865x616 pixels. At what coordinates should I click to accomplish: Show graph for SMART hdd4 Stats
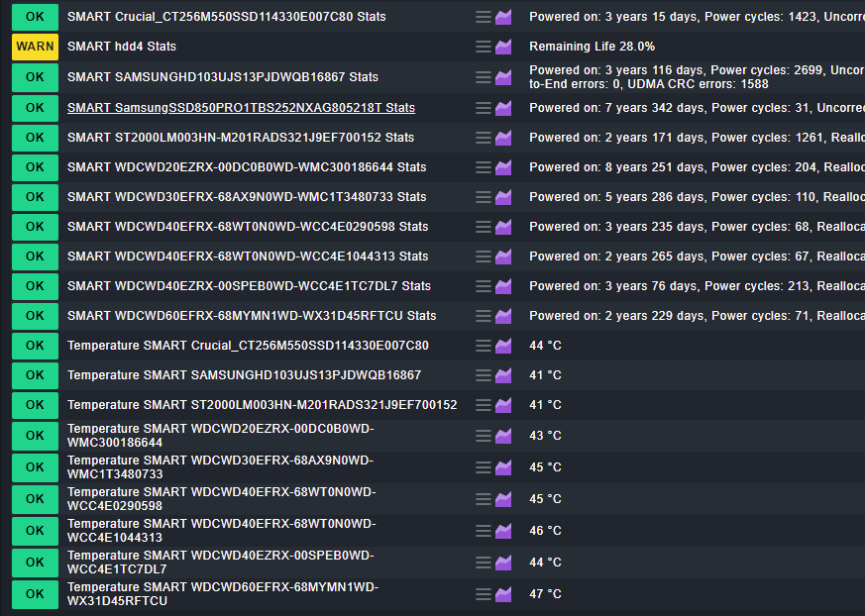pos(503,47)
